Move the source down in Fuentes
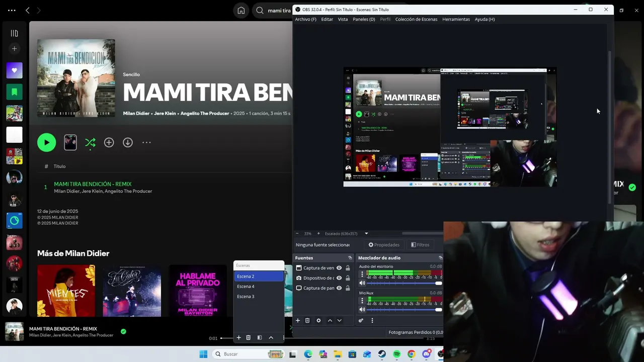644x362 pixels. coord(340,320)
